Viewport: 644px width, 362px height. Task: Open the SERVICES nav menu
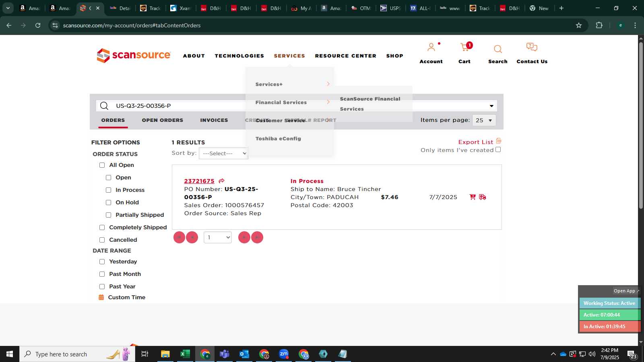(x=289, y=56)
